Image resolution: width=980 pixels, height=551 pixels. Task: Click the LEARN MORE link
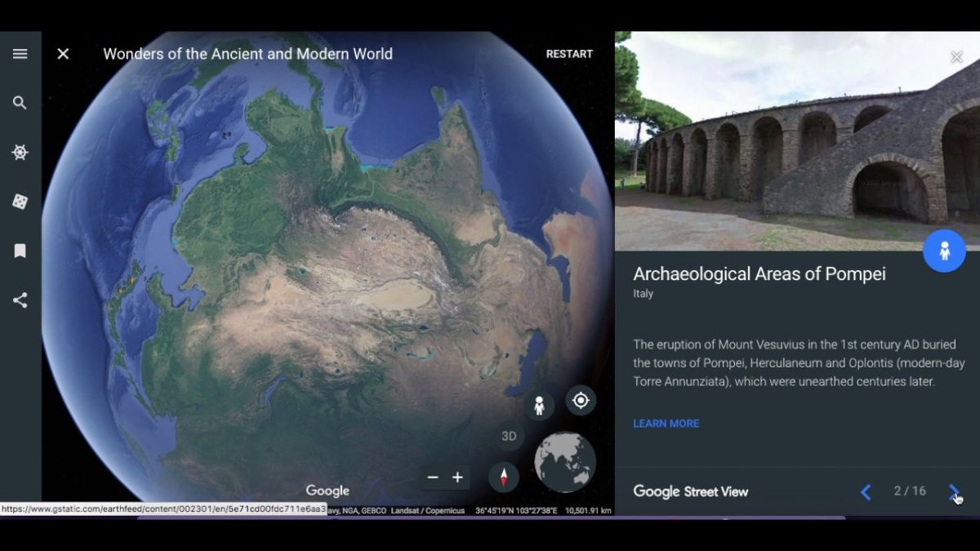coord(666,424)
